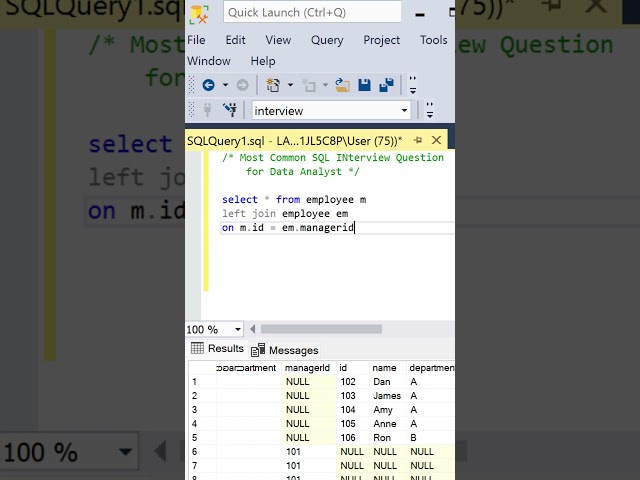Click the word select in the query
This screenshot has height=480, width=640.
pos(240,200)
